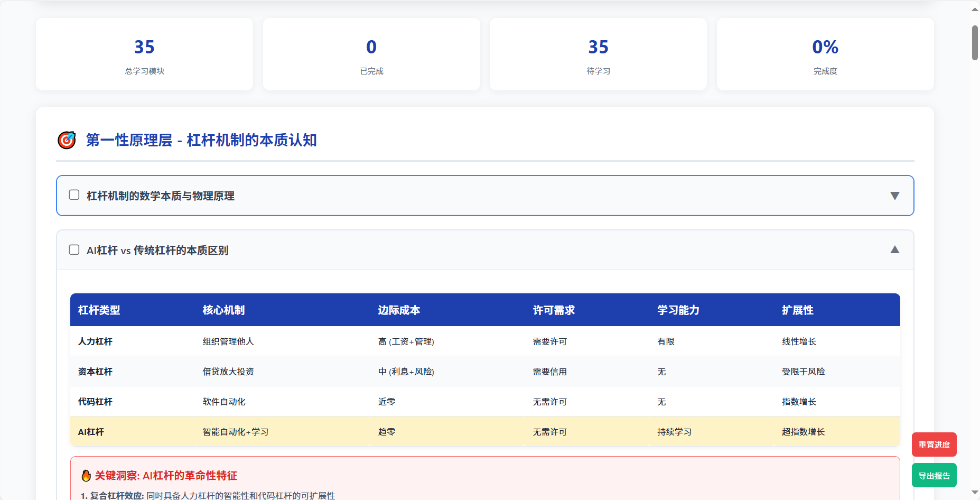Click the 待学习 count card
Screen dimensions: 980x500
(598, 54)
